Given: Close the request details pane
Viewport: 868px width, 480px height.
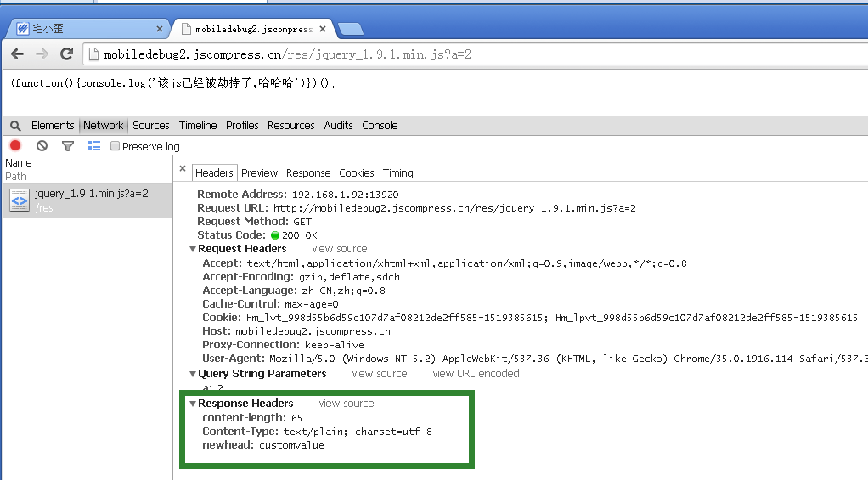Looking at the screenshot, I should (x=183, y=169).
